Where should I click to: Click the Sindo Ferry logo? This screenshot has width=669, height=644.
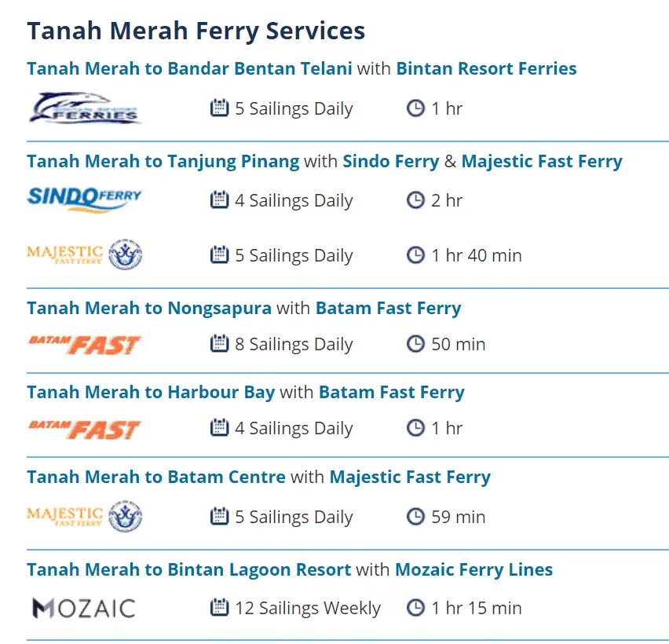point(84,199)
